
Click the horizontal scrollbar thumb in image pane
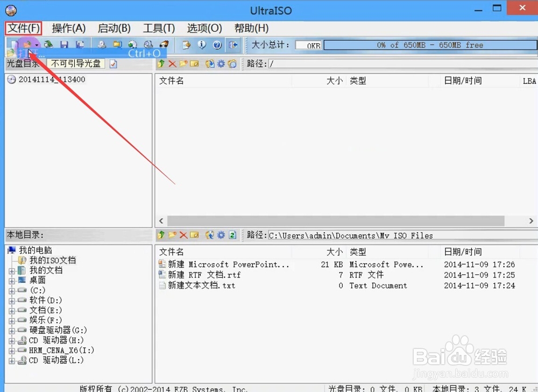click(336, 221)
